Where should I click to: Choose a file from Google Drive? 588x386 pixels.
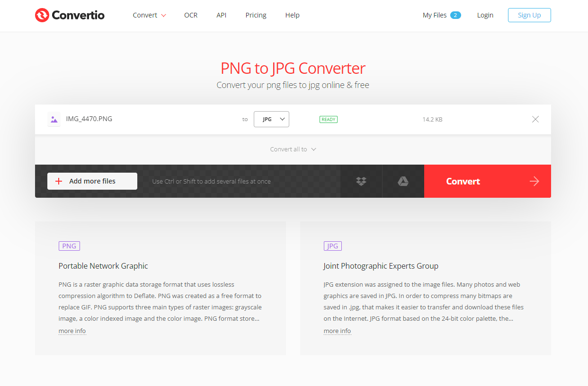[403, 181]
